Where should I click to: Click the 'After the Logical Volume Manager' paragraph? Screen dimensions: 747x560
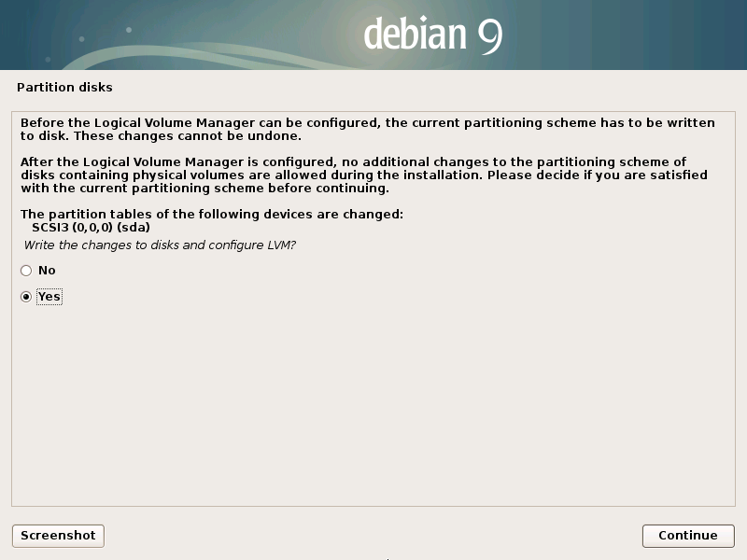[x=364, y=175]
